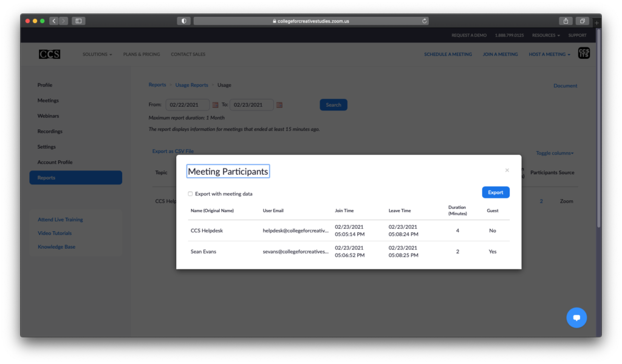Image resolution: width=622 pixels, height=364 pixels.
Task: Expand the Toggle columns dropdown
Action: click(555, 153)
